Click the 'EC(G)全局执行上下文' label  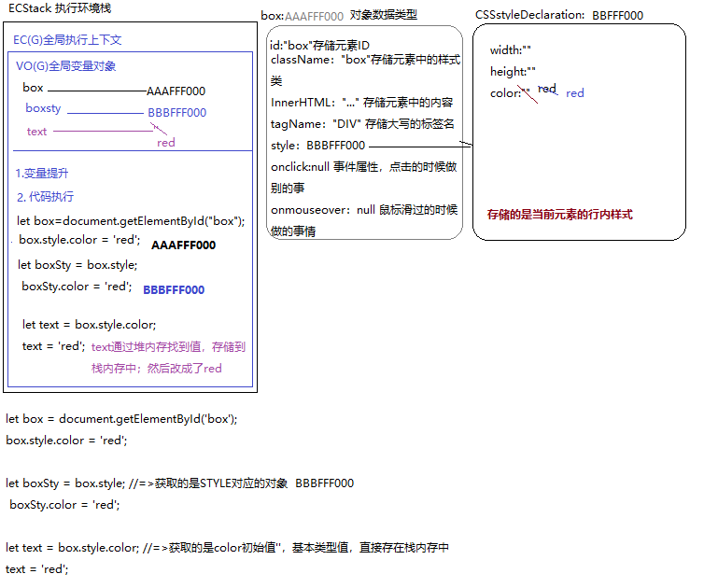(67, 40)
